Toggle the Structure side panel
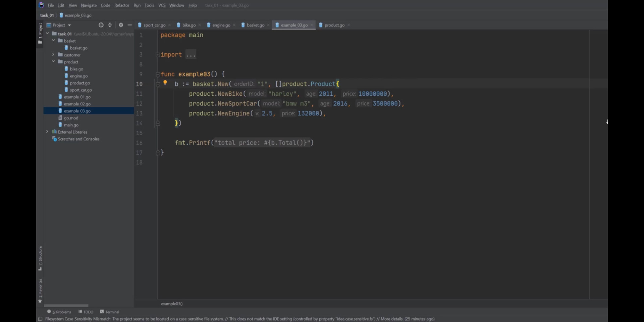Screen dimensions: 644x322 pos(40,259)
